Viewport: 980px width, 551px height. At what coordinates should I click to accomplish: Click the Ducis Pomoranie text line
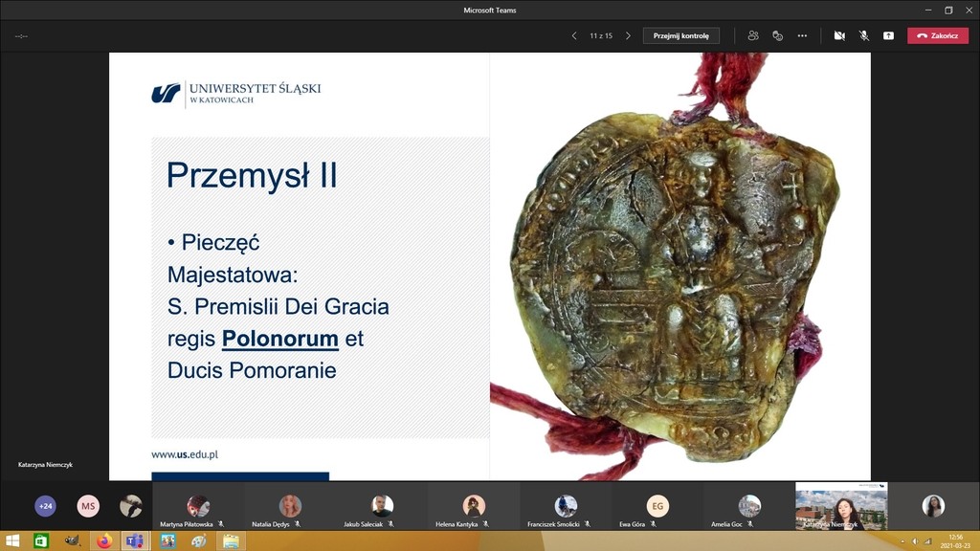pos(252,370)
